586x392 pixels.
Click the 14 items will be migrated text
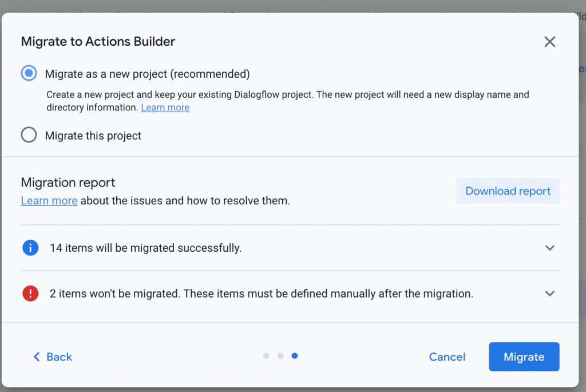coord(145,248)
